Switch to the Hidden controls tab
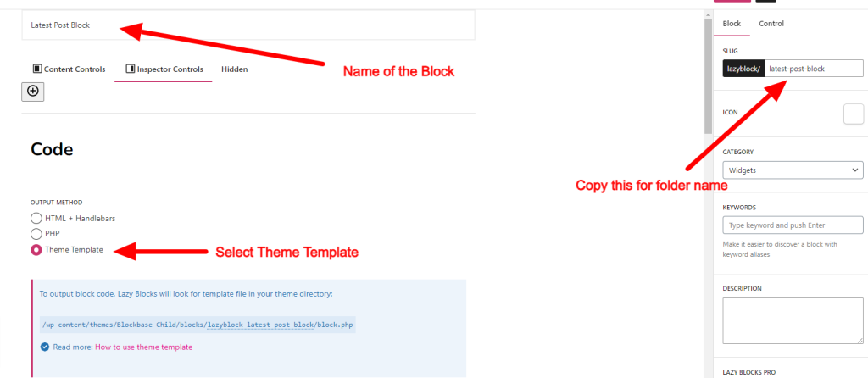Image resolution: width=868 pixels, height=378 pixels. click(234, 69)
